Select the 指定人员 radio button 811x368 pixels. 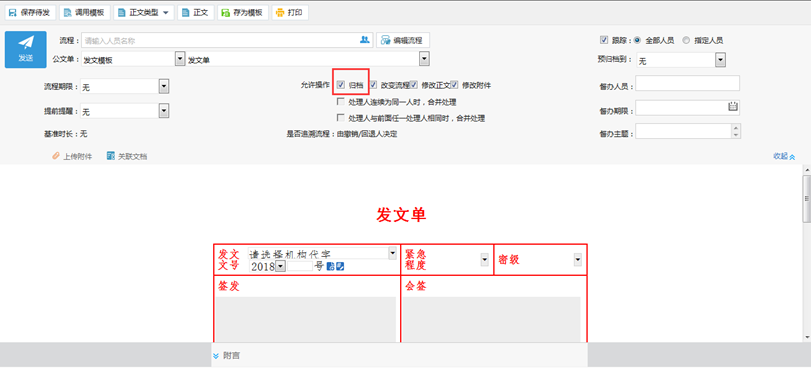pyautogui.click(x=686, y=40)
